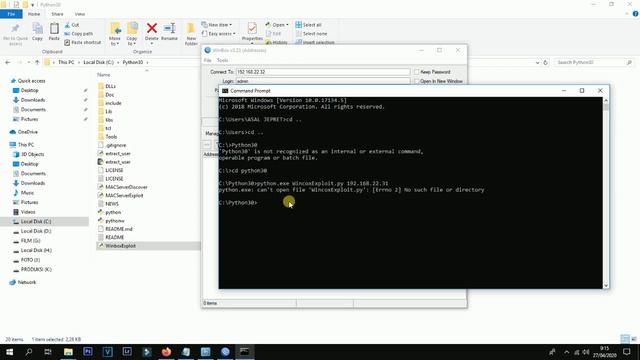The width and height of the screenshot is (640, 360).
Task: Select the MACServerExploit file
Action: coord(124,196)
